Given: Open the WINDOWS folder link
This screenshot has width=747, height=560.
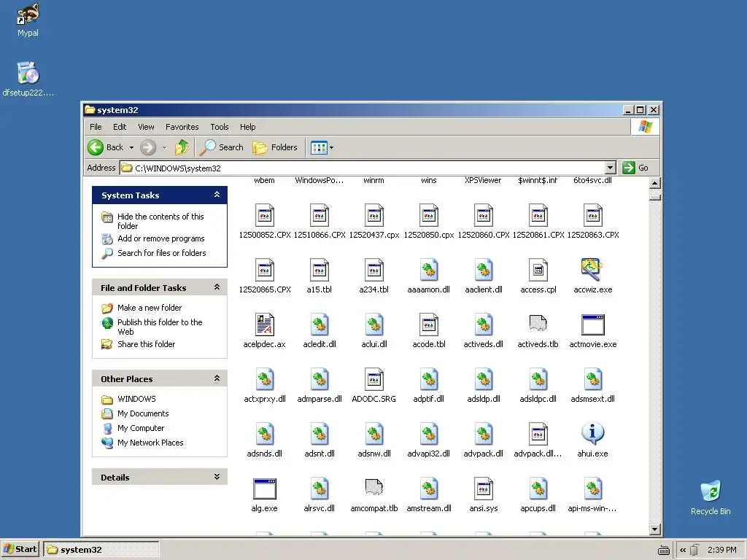Looking at the screenshot, I should click(136, 399).
